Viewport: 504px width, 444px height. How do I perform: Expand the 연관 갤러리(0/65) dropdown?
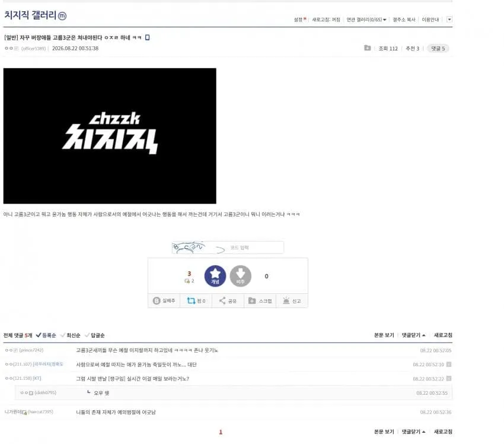point(366,20)
